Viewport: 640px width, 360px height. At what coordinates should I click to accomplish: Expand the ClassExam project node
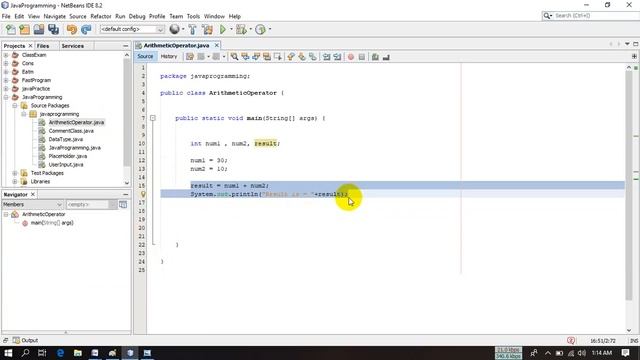click(x=6, y=55)
